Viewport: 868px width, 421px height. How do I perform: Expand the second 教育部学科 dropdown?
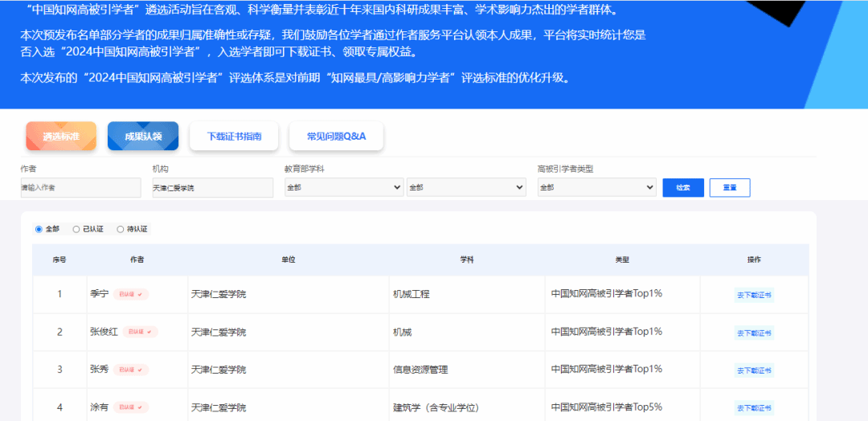(466, 187)
